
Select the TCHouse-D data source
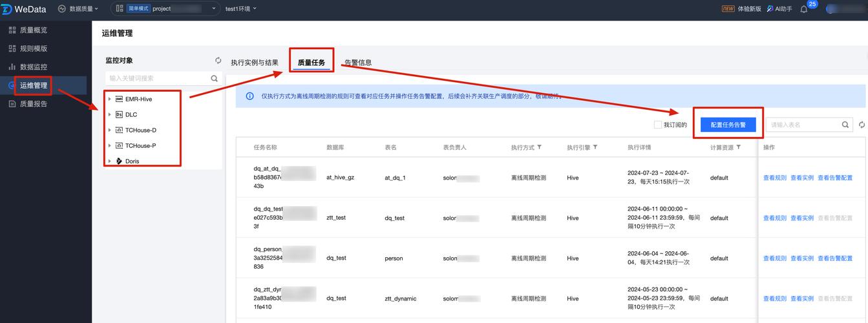140,130
